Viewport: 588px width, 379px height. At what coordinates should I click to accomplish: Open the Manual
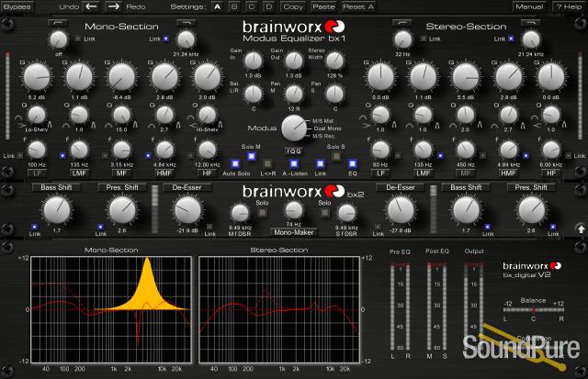click(x=529, y=6)
